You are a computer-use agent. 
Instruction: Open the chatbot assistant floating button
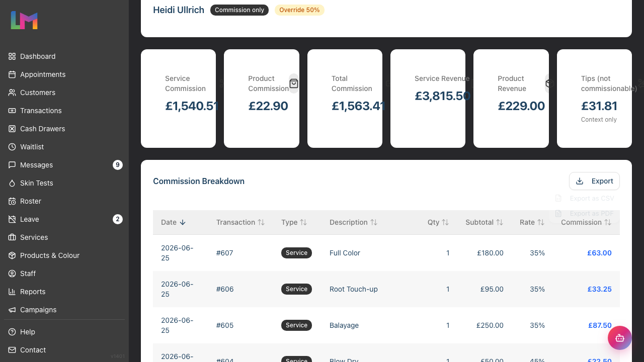[x=620, y=338]
